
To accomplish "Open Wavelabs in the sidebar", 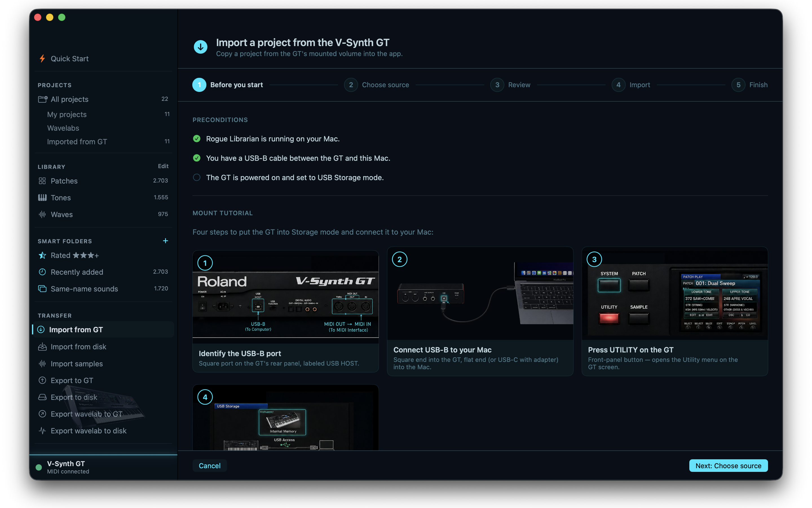I will [63, 128].
